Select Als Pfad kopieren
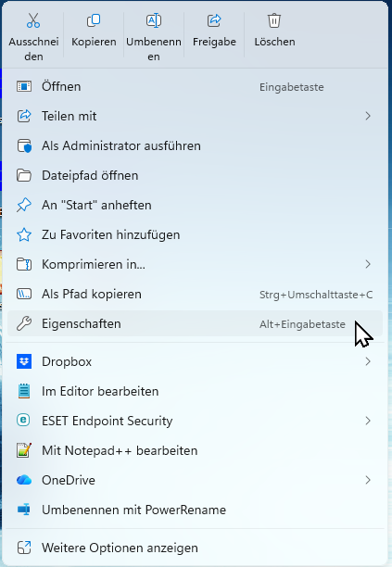 tap(195, 294)
